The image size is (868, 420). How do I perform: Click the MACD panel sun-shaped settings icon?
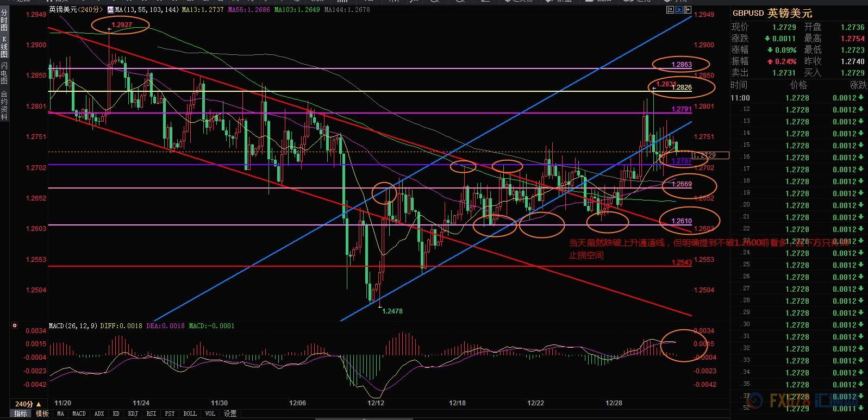(14, 325)
